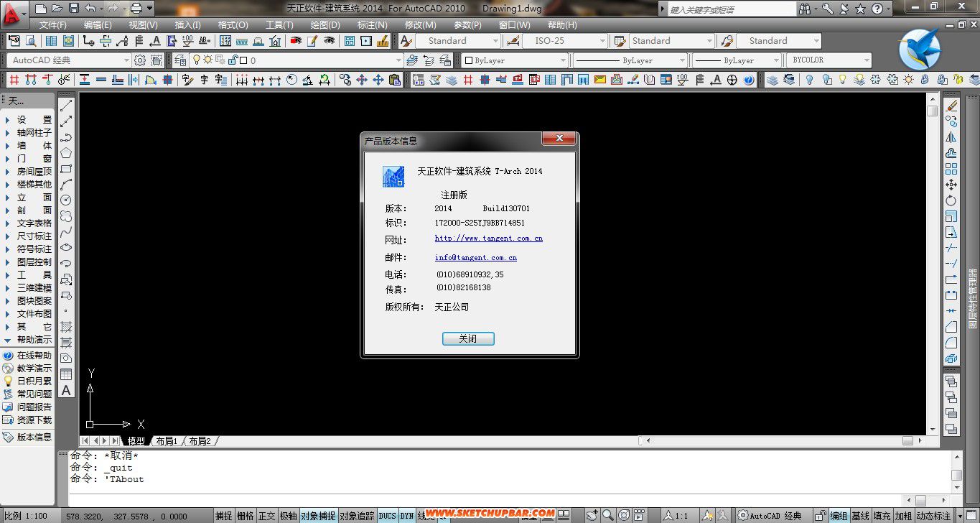Viewport: 980px width, 523px height.
Task: Open the ByLayer linetype dropdown
Action: tap(629, 60)
